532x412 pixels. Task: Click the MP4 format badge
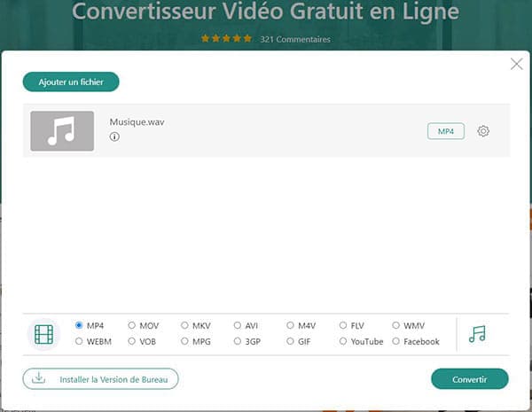click(x=446, y=131)
